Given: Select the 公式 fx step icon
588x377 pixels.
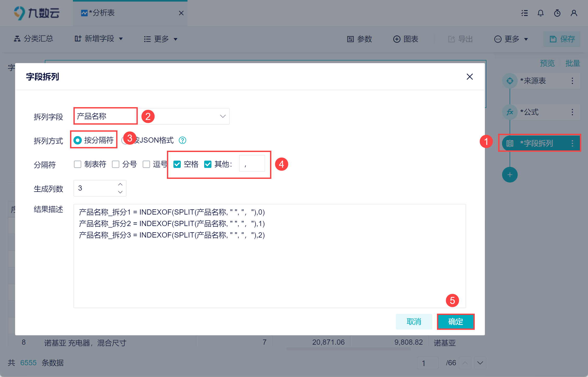Looking at the screenshot, I should coord(510,112).
